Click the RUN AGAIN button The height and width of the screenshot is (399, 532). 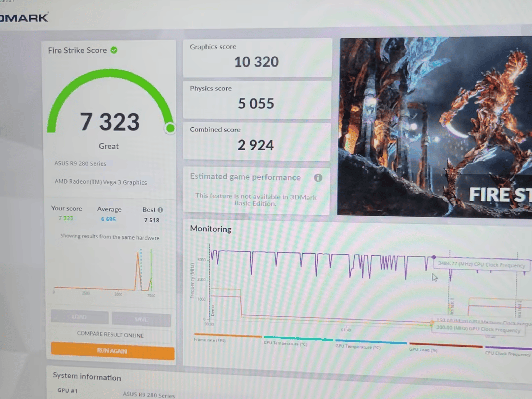[x=112, y=351]
